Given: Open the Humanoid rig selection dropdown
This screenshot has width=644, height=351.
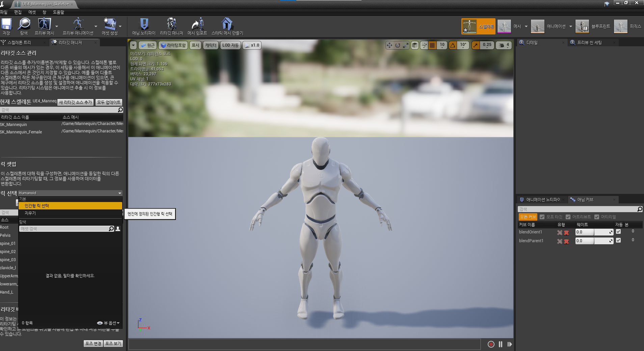Looking at the screenshot, I should [x=70, y=193].
